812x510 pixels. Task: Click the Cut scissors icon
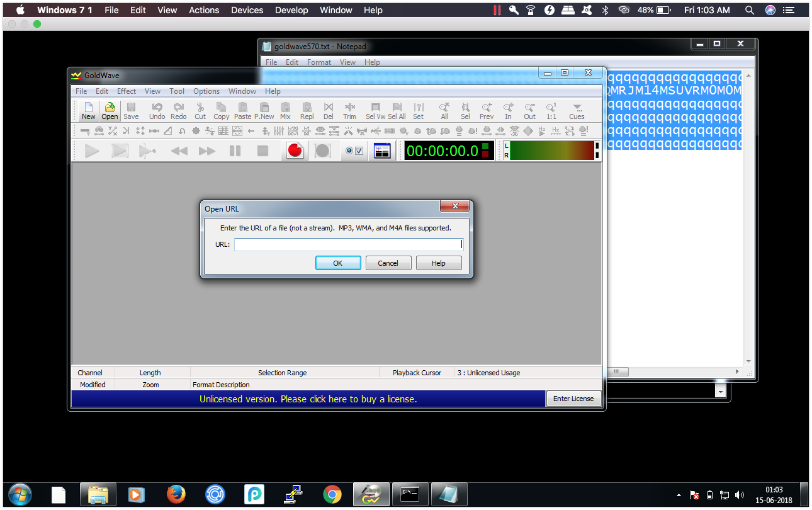coord(200,111)
